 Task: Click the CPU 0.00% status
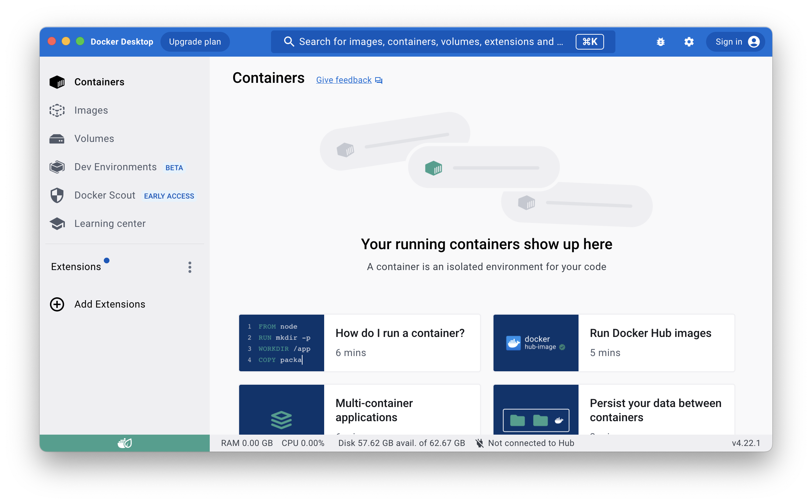[303, 443]
